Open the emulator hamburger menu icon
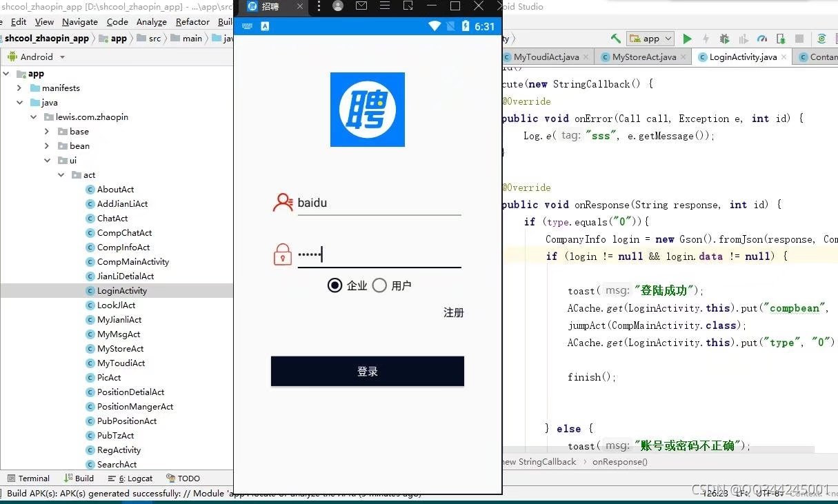Screen dimensions: 838x504 (x=385, y=6)
